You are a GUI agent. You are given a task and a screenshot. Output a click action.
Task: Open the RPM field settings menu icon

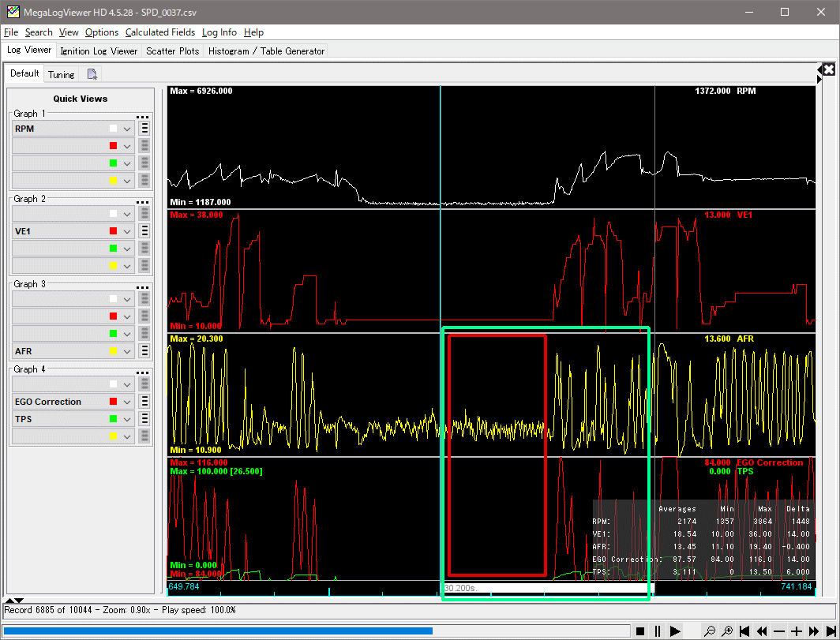coord(144,129)
